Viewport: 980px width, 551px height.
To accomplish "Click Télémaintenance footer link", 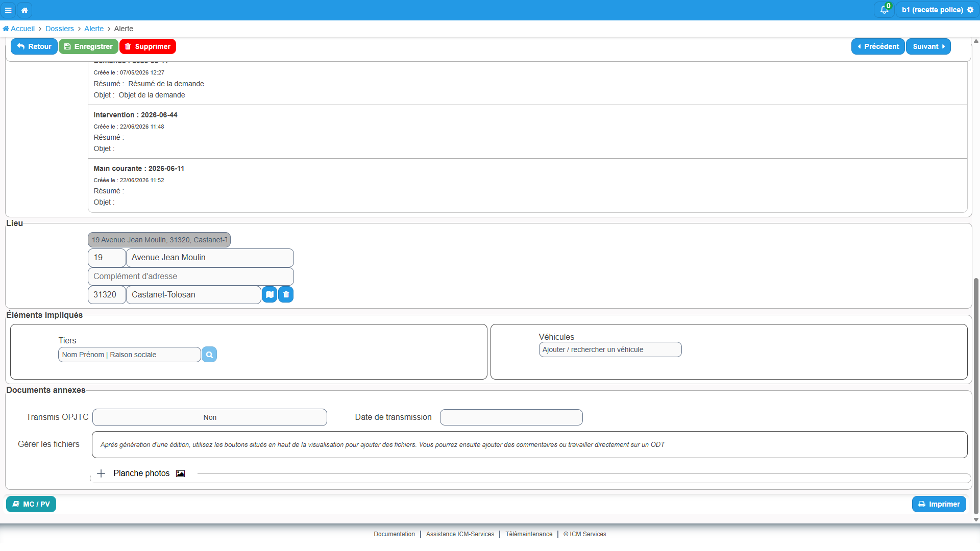I will pyautogui.click(x=529, y=534).
